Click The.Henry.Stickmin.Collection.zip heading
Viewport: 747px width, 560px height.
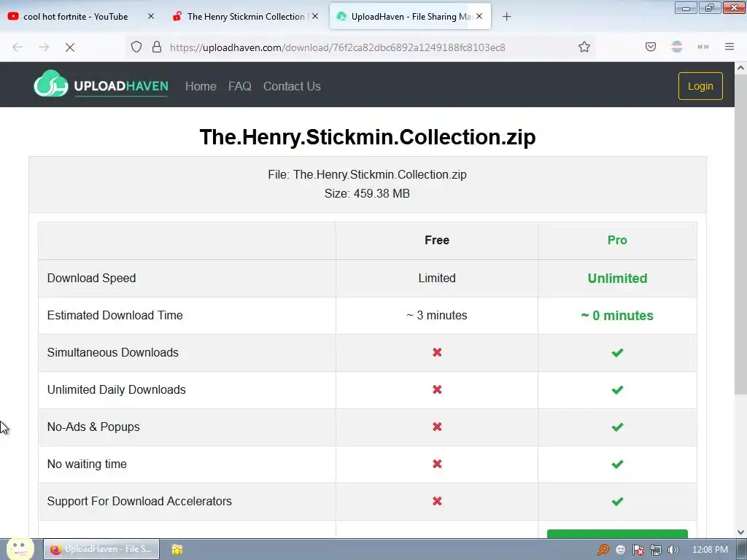pyautogui.click(x=368, y=137)
